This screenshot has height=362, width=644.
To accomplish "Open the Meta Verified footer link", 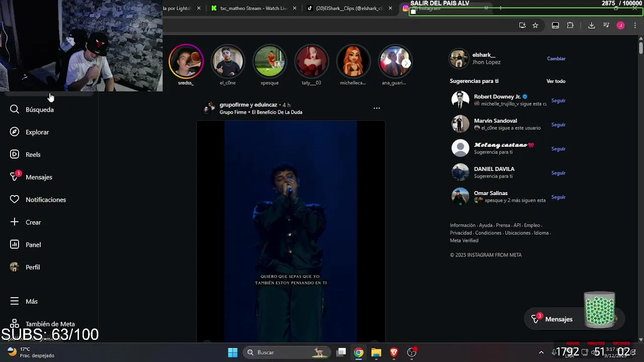I will click(x=464, y=240).
